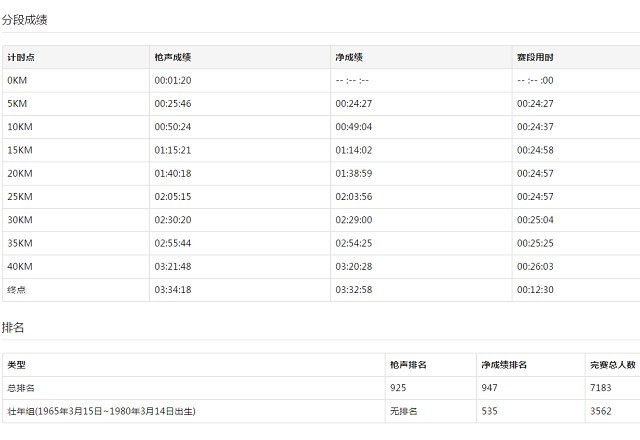
Task: Select the 10KM checkpoint label
Action: tap(20, 127)
